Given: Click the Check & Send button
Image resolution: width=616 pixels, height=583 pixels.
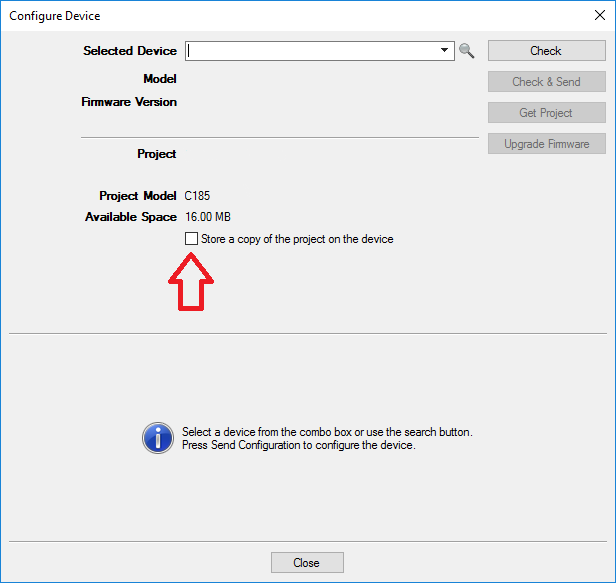Looking at the screenshot, I should (546, 82).
